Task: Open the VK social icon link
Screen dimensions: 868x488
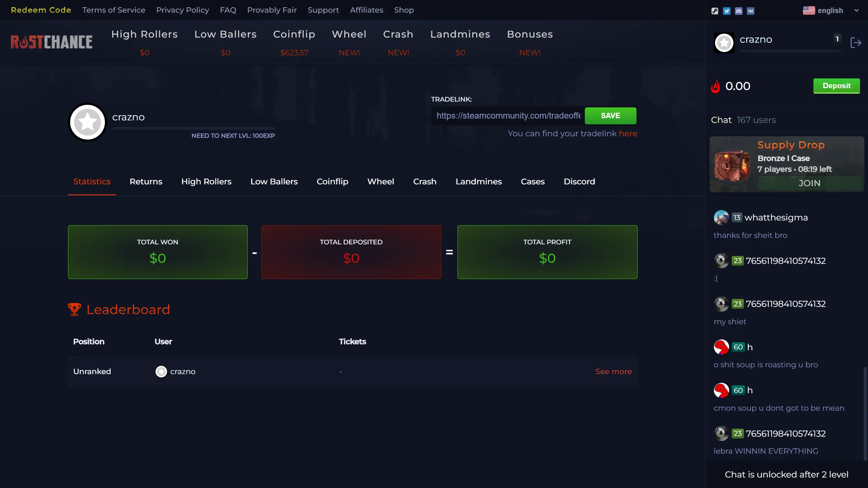Action: (x=750, y=11)
